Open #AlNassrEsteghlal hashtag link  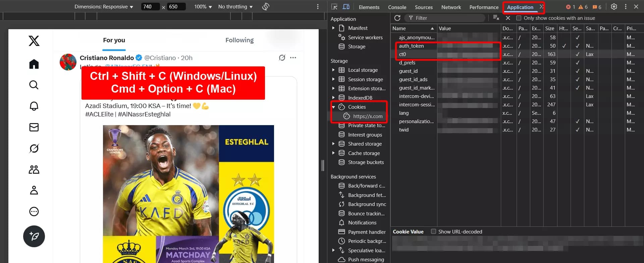point(144,114)
